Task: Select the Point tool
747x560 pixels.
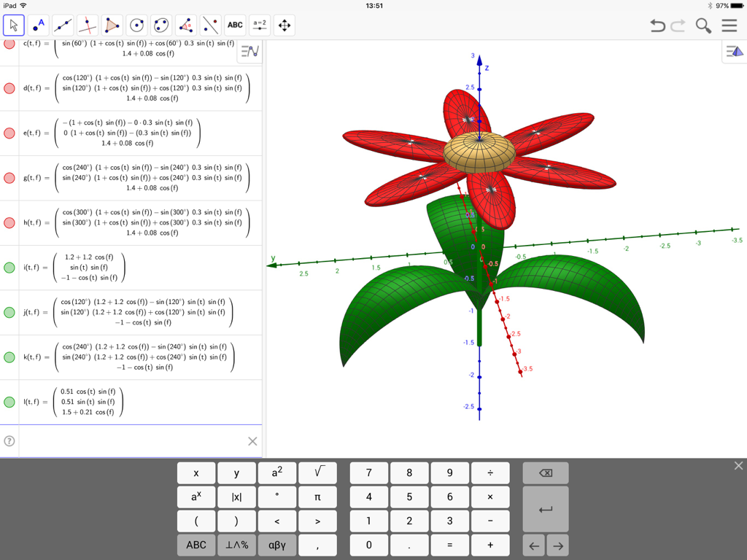Action: click(x=37, y=25)
